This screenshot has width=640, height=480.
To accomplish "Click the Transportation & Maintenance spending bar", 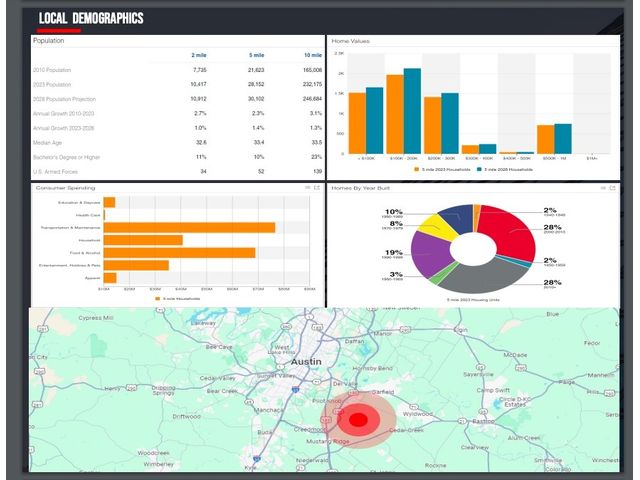I will [189, 228].
